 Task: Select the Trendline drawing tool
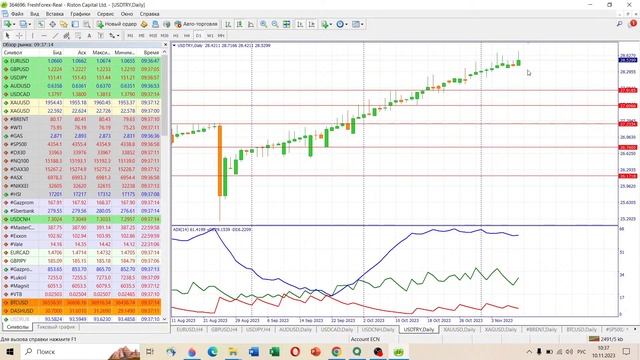point(55,36)
